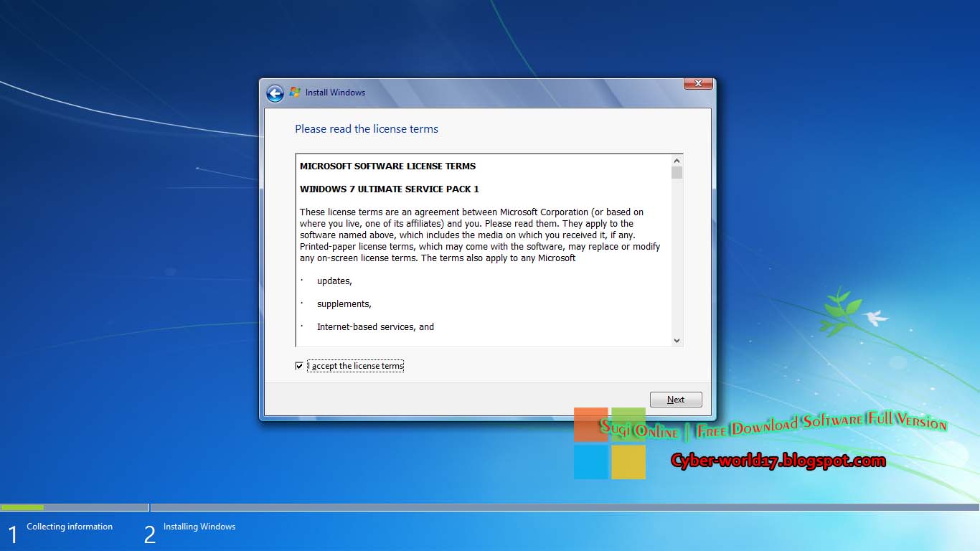The height and width of the screenshot is (551, 980).
Task: Click the 'updates,' bullet line
Action: tap(334, 281)
